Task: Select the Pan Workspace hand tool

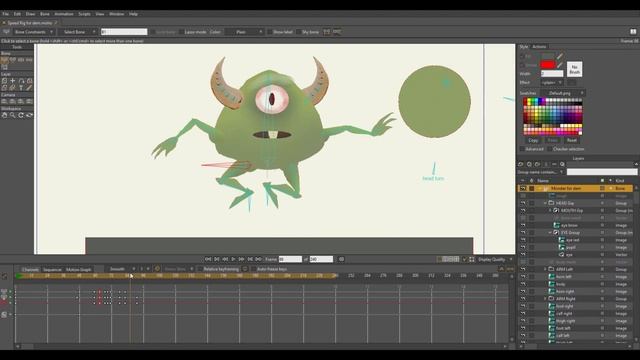Action: (4, 115)
